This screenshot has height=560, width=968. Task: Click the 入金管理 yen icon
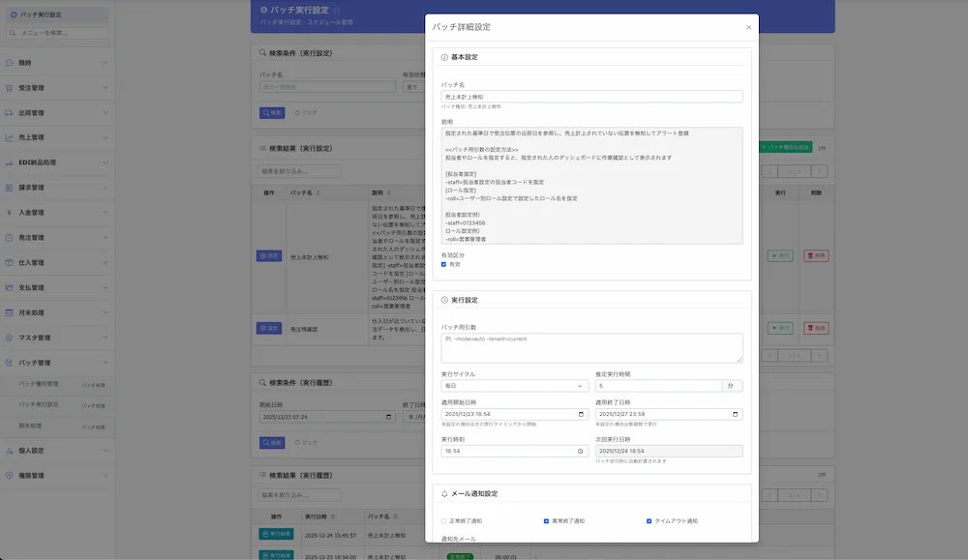pyautogui.click(x=10, y=213)
